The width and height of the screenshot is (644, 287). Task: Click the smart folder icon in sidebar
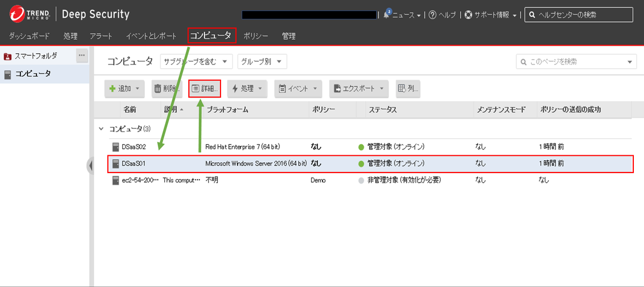click(x=8, y=56)
